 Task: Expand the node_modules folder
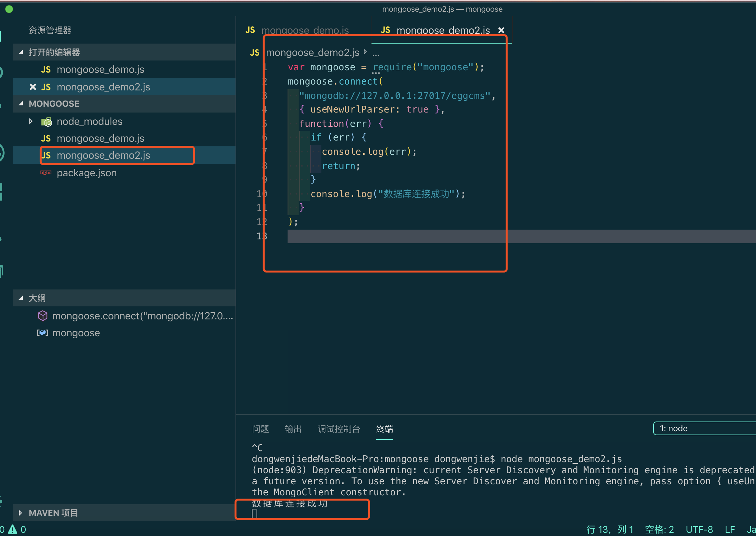click(x=31, y=121)
